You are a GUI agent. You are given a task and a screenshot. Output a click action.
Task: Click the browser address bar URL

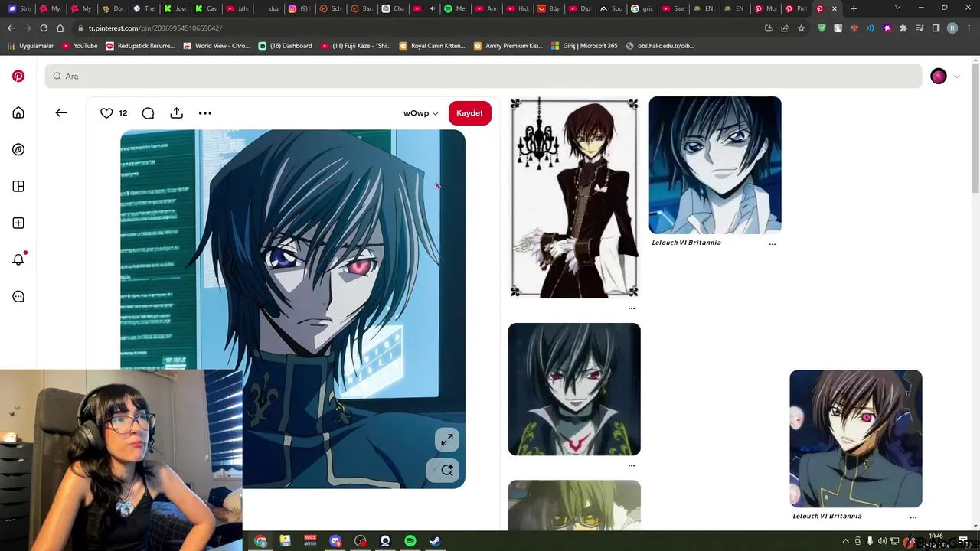pyautogui.click(x=155, y=28)
